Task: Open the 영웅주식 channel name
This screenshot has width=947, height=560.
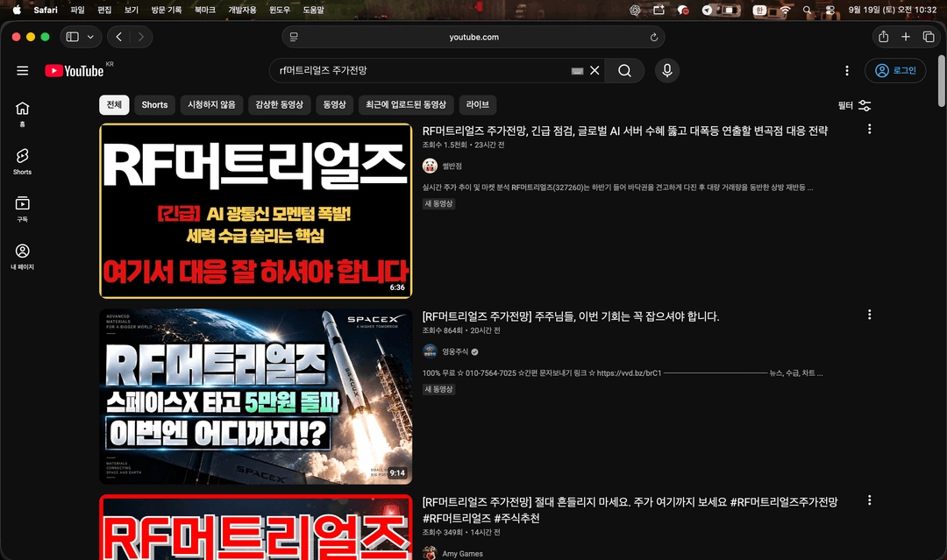Action: pos(455,351)
